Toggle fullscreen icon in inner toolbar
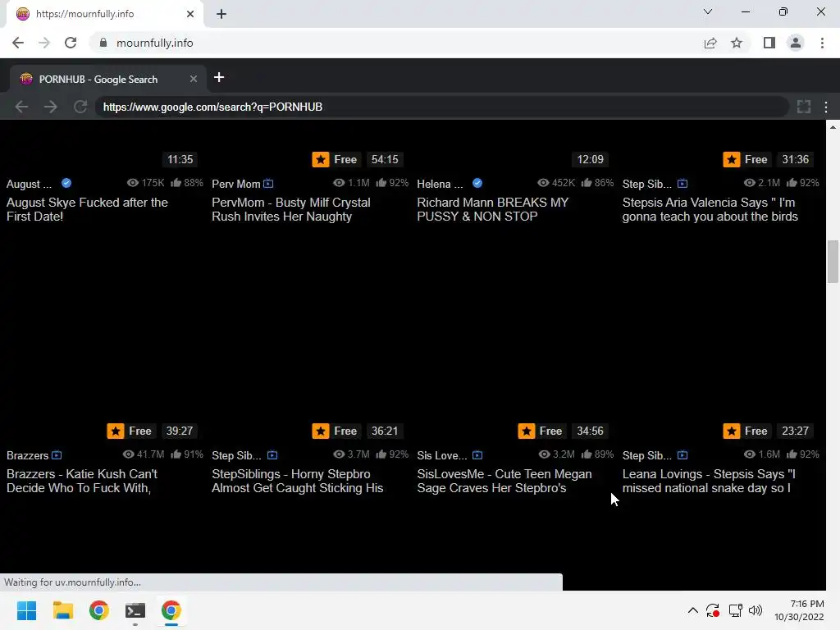Image resolution: width=840 pixels, height=630 pixels. point(804,107)
